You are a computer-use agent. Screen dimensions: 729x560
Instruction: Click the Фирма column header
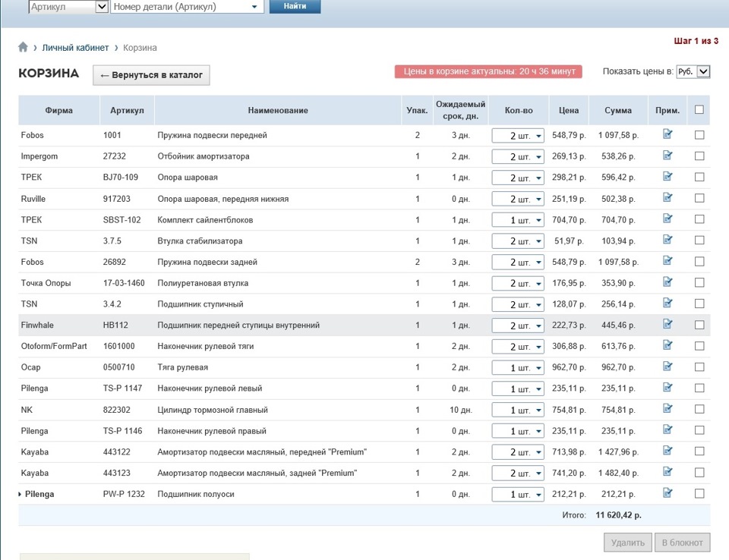[58, 111]
